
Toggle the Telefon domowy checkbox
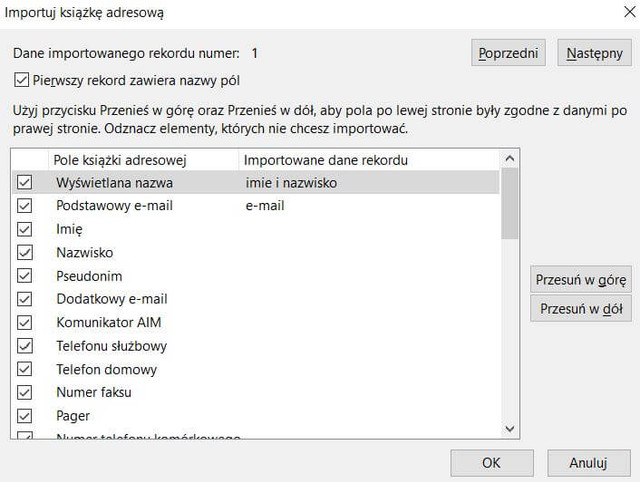[x=24, y=369]
